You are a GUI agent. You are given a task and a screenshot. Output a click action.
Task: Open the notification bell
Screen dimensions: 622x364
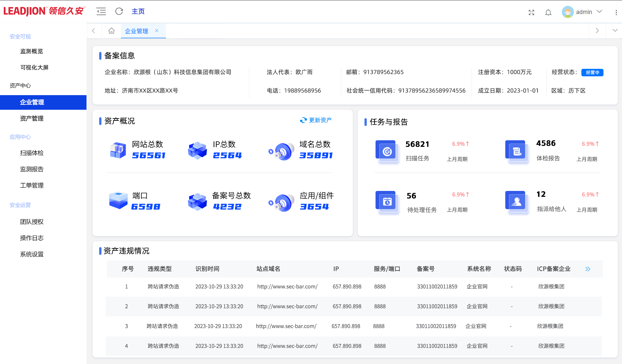(548, 12)
